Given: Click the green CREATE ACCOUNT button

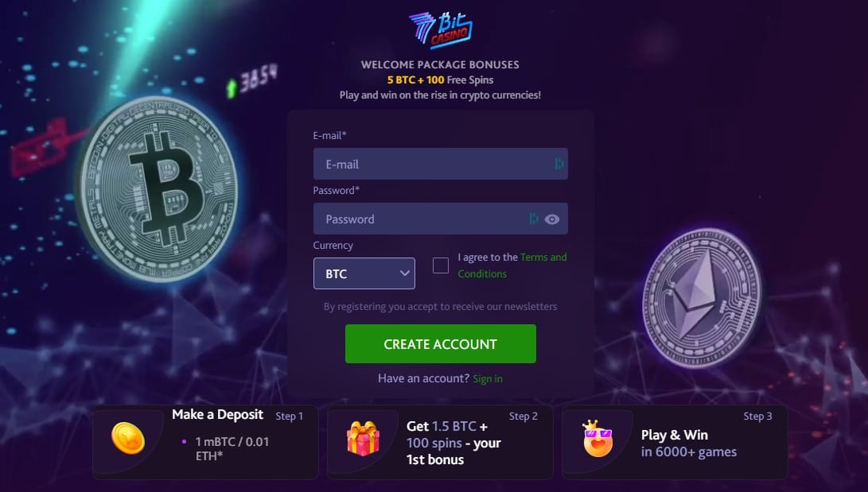Looking at the screenshot, I should [x=441, y=344].
